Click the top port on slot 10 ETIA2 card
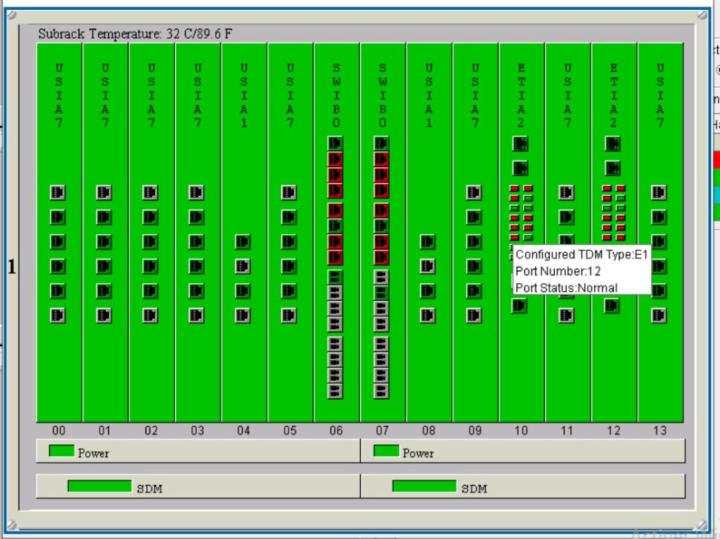Screen dimensions: 720x539 click(520, 144)
